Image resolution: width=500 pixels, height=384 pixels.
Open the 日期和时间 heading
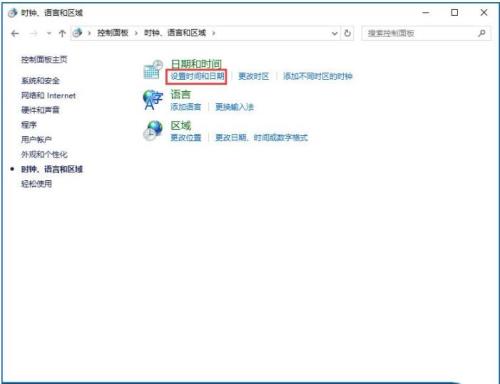(196, 64)
